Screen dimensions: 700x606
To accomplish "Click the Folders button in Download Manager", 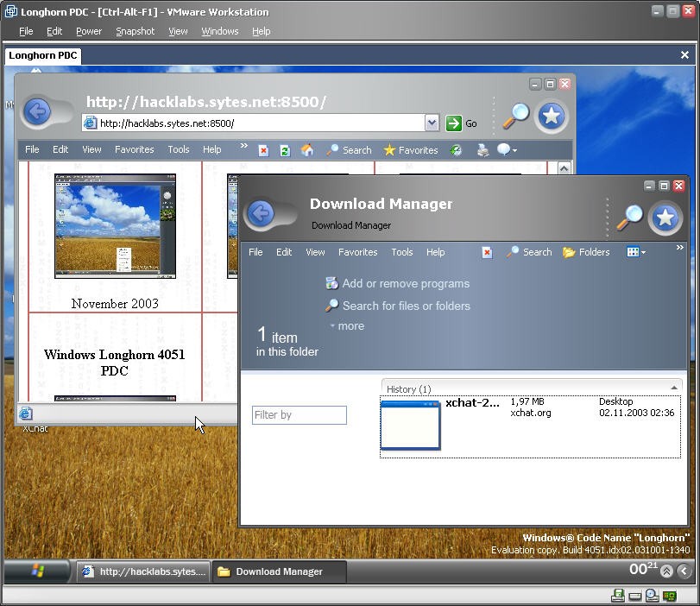I will click(586, 252).
